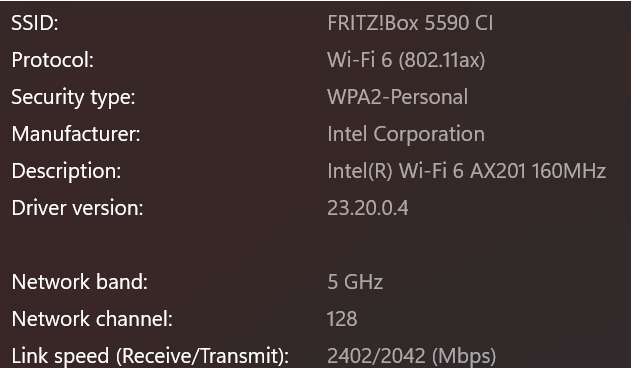The height and width of the screenshot is (369, 631).
Task: Click the Link speed (Receive/Transmit) label
Action: (x=150, y=356)
